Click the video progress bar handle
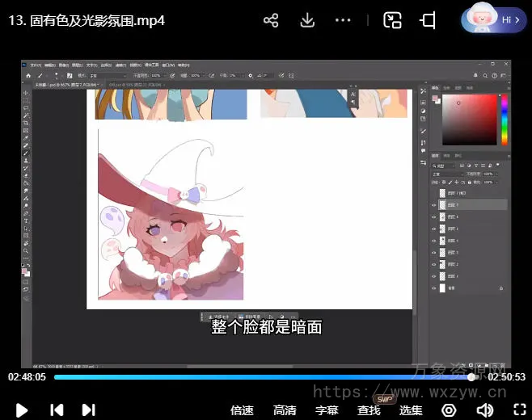 coord(471,376)
